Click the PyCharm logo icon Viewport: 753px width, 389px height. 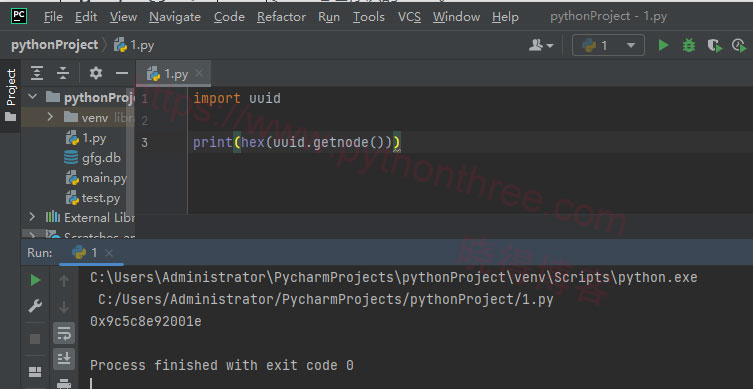click(18, 16)
